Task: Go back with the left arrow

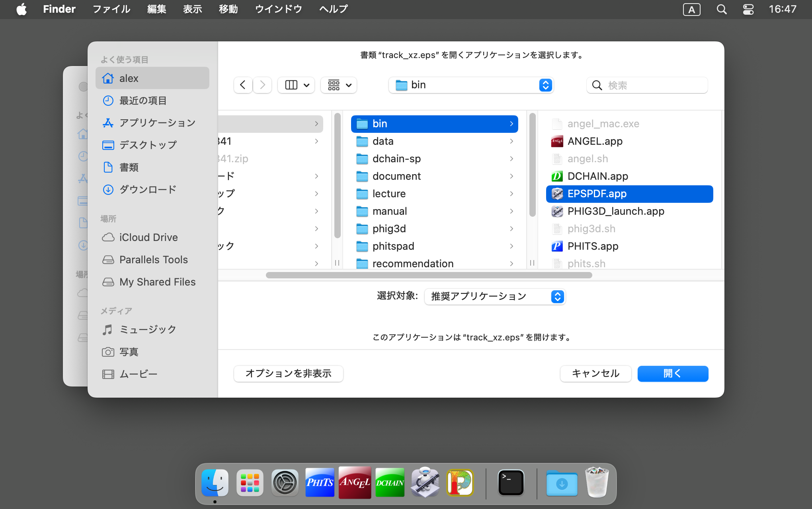Action: tap(243, 85)
